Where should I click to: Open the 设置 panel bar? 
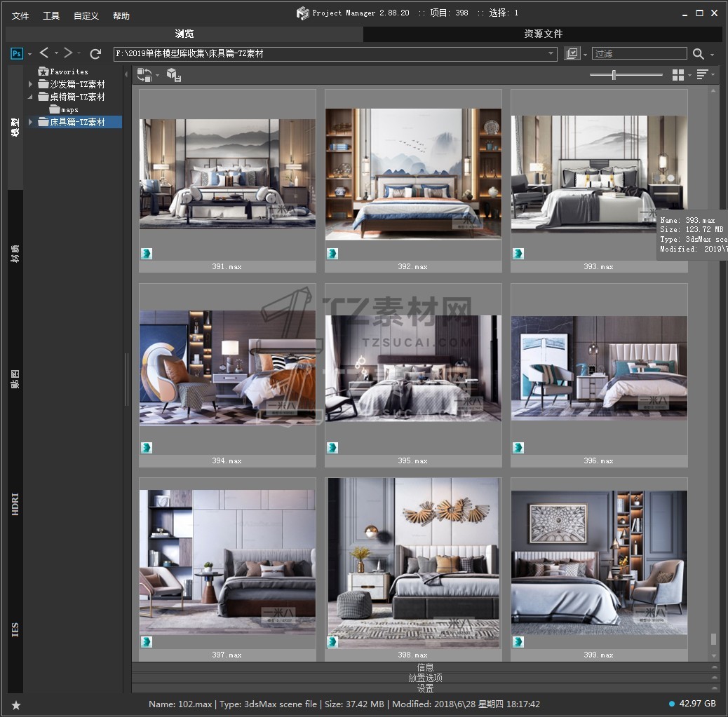point(425,688)
